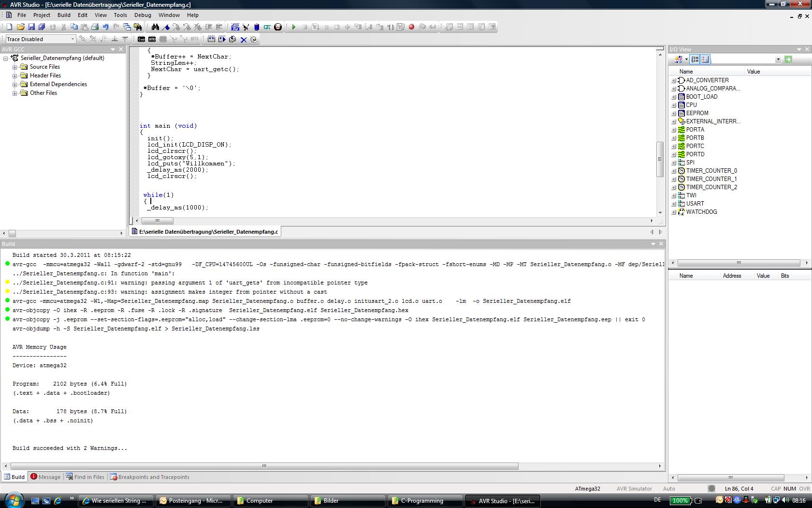Open the Bilder taskbar window button
The width and height of the screenshot is (812, 508).
(x=348, y=501)
